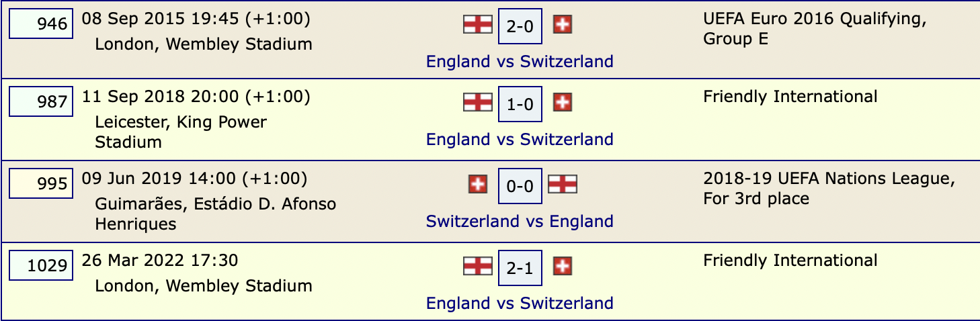This screenshot has width=980, height=321.
Task: Open England vs Switzerland link from 2018
Action: 520,140
